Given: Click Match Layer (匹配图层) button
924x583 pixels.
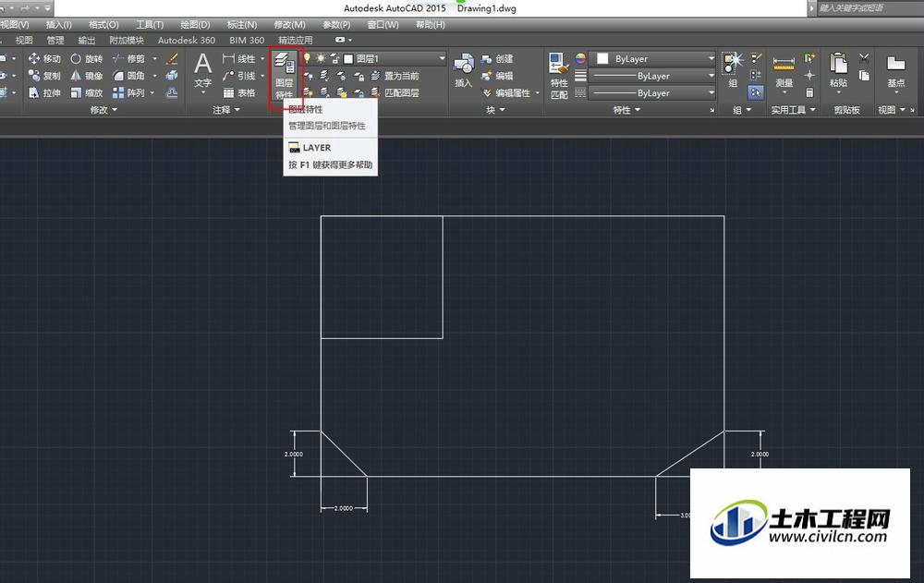Looking at the screenshot, I should tap(395, 92).
